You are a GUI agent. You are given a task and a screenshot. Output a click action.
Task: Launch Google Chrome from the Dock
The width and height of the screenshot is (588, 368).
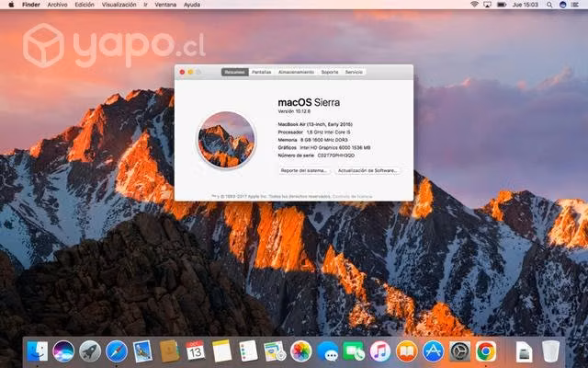pyautogui.click(x=486, y=351)
